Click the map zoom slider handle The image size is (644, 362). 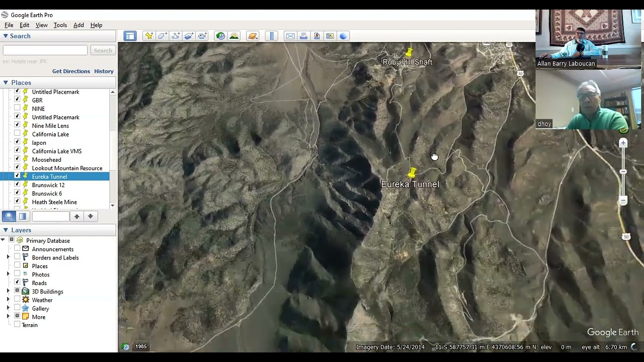click(623, 171)
